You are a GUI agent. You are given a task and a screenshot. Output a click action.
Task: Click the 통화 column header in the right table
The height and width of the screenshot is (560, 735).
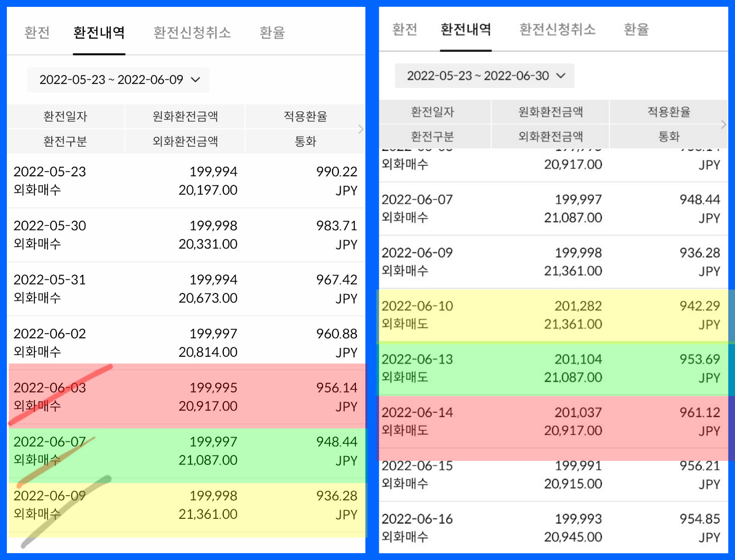670,136
